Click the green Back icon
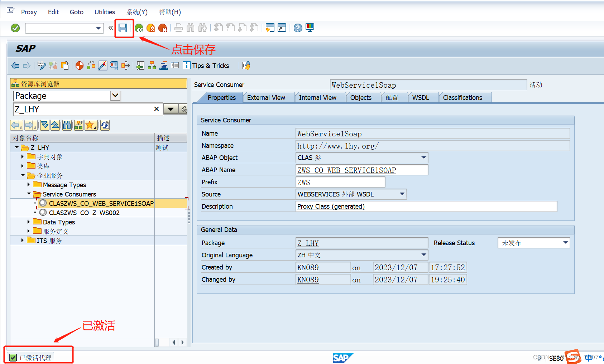The height and width of the screenshot is (364, 604). pyautogui.click(x=139, y=28)
